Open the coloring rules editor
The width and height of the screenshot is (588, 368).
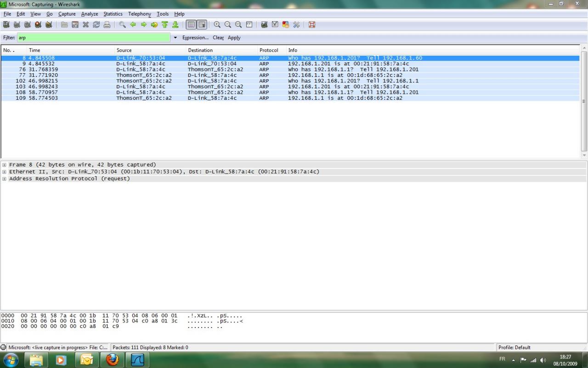click(x=285, y=24)
